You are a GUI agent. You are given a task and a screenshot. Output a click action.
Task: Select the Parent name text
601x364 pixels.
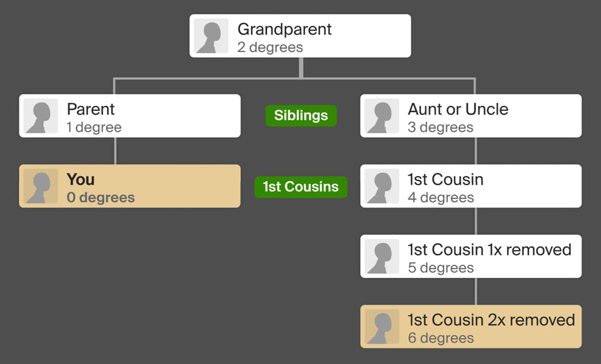coord(91,109)
